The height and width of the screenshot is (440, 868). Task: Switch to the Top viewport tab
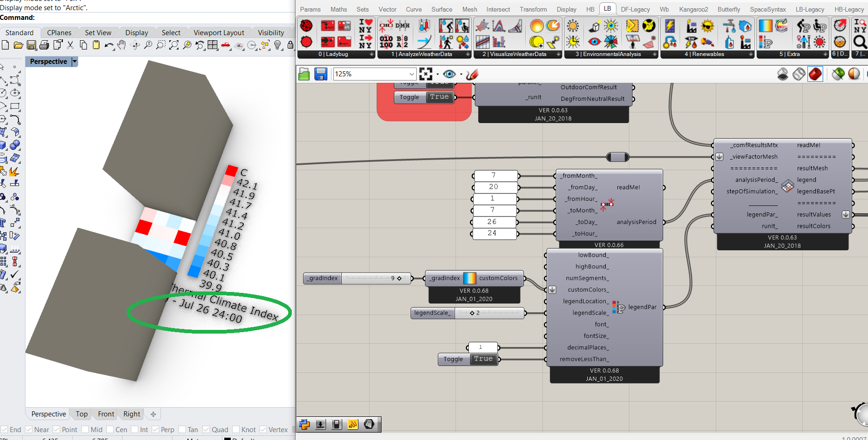tap(82, 414)
